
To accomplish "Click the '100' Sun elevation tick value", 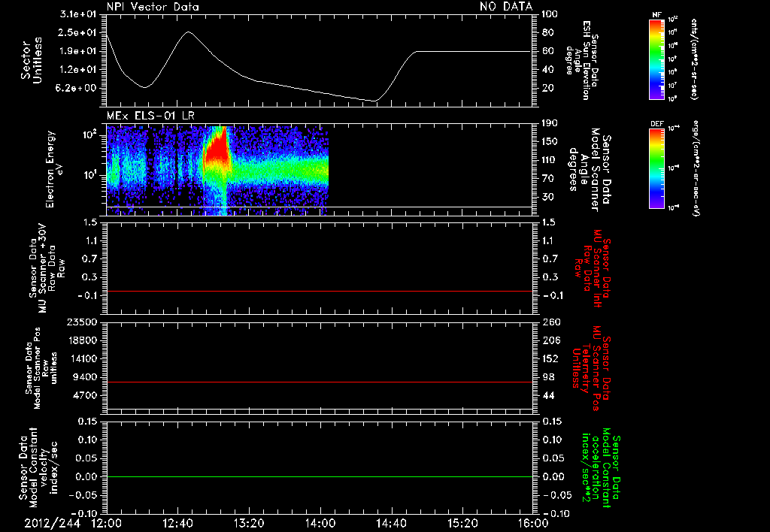I will (x=550, y=14).
